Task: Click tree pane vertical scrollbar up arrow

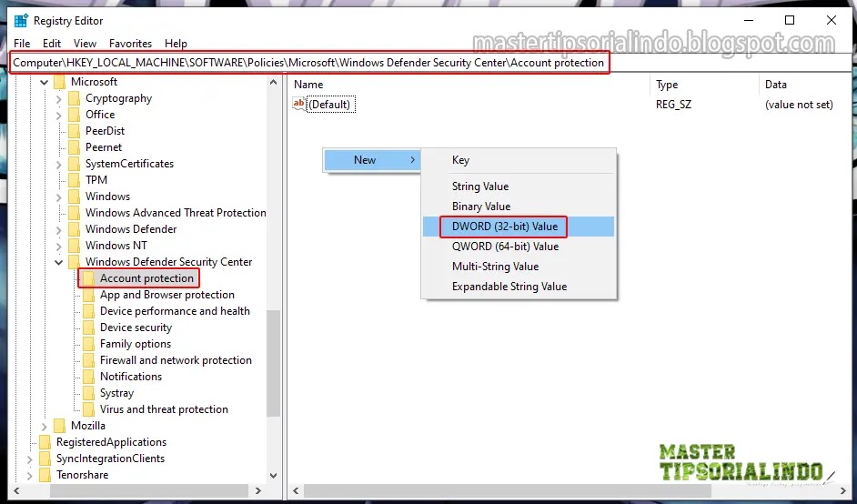Action: [273, 83]
